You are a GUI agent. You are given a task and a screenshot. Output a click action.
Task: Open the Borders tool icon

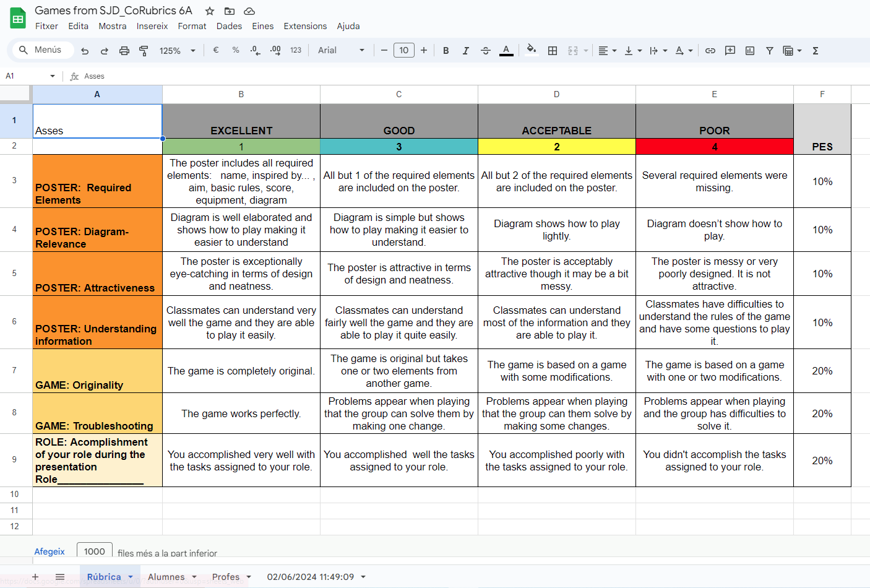(553, 51)
